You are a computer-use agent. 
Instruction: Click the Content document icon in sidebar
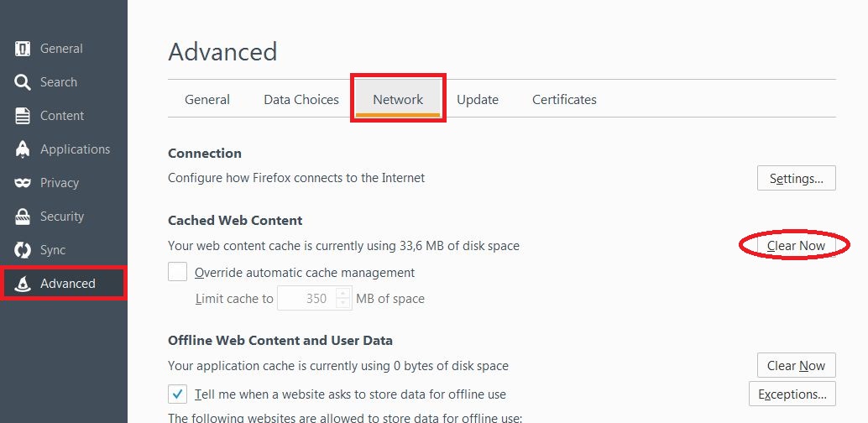point(22,116)
